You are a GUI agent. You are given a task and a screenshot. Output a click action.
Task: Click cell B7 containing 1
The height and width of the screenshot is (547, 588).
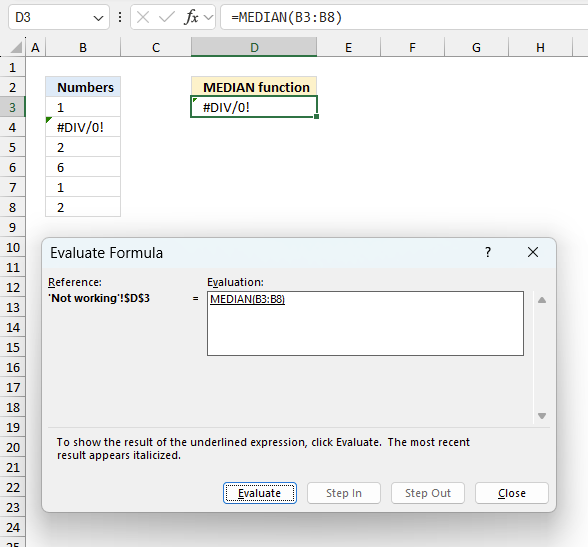click(x=83, y=187)
